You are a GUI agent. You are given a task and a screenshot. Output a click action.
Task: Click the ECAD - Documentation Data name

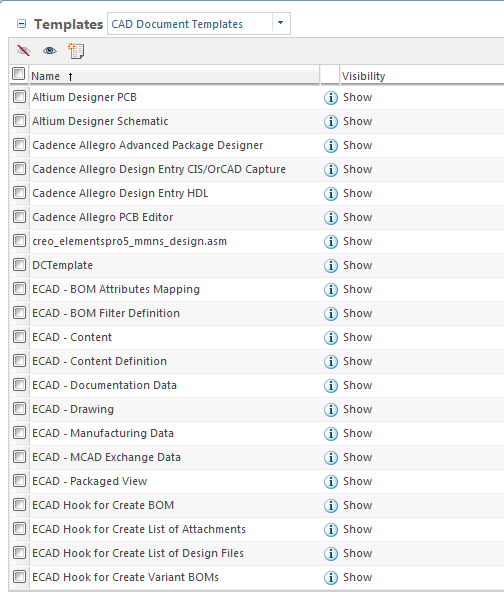pos(104,385)
